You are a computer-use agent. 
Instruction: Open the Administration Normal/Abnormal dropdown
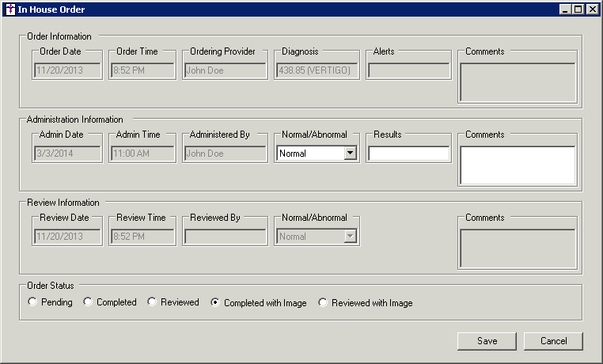coord(350,154)
